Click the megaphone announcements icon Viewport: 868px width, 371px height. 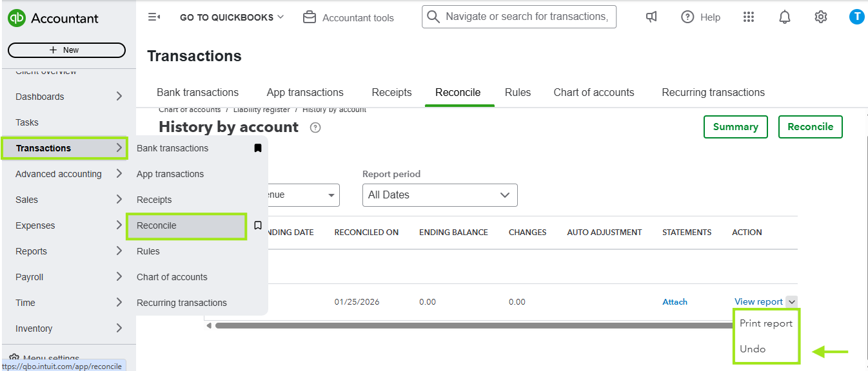651,17
